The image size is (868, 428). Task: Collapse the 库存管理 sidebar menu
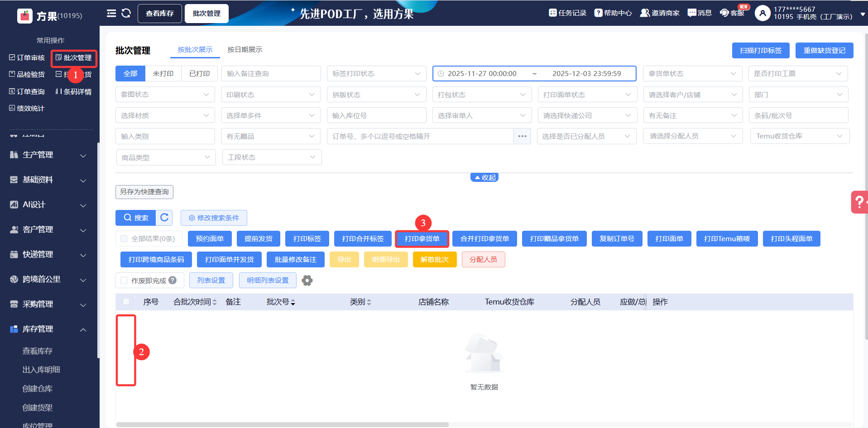[x=48, y=329]
